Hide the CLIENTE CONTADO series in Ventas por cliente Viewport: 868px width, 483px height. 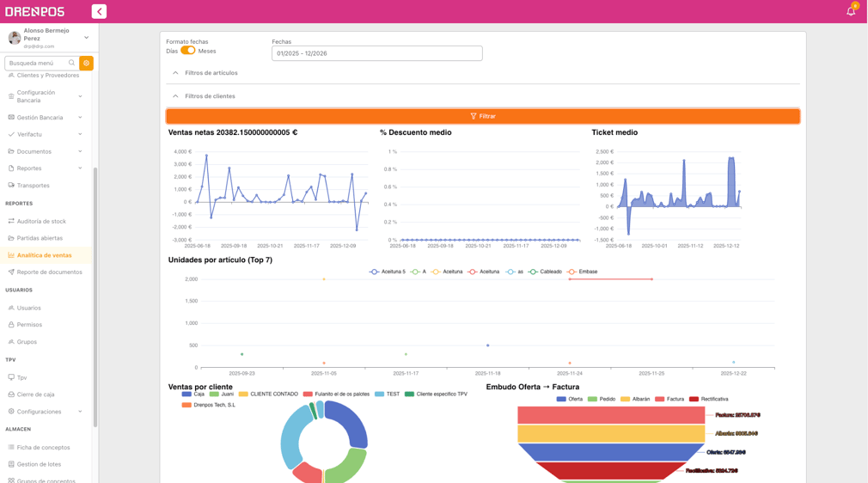[268, 394]
